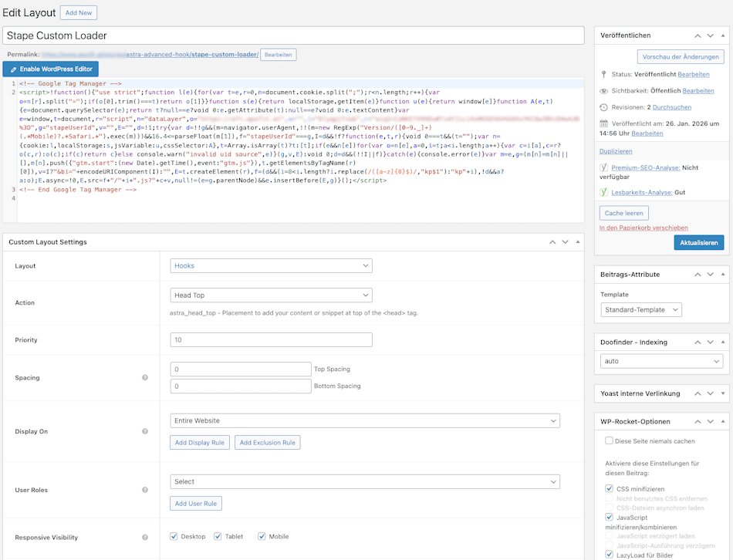Click the Spacing help question icon
The width and height of the screenshot is (733, 560).
point(145,378)
